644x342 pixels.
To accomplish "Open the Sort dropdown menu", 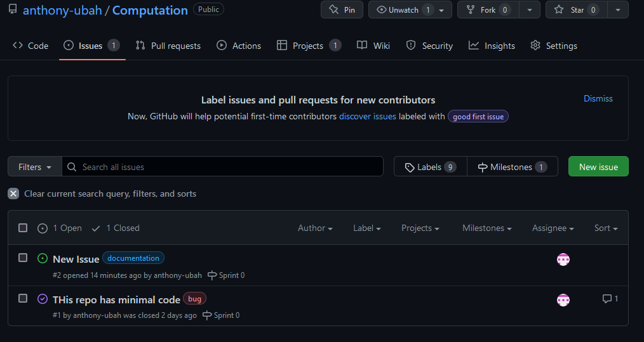I will 605,228.
